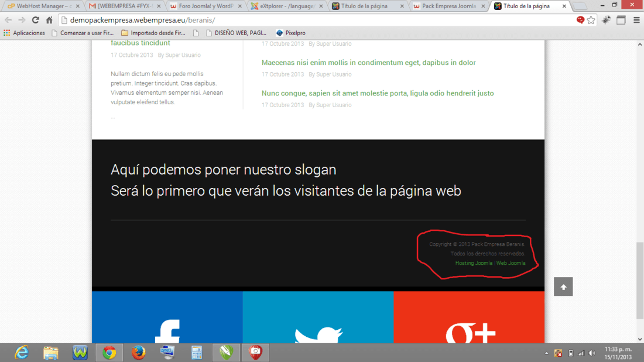Close the eXtplorer tab
The image size is (644, 362).
pyautogui.click(x=321, y=6)
